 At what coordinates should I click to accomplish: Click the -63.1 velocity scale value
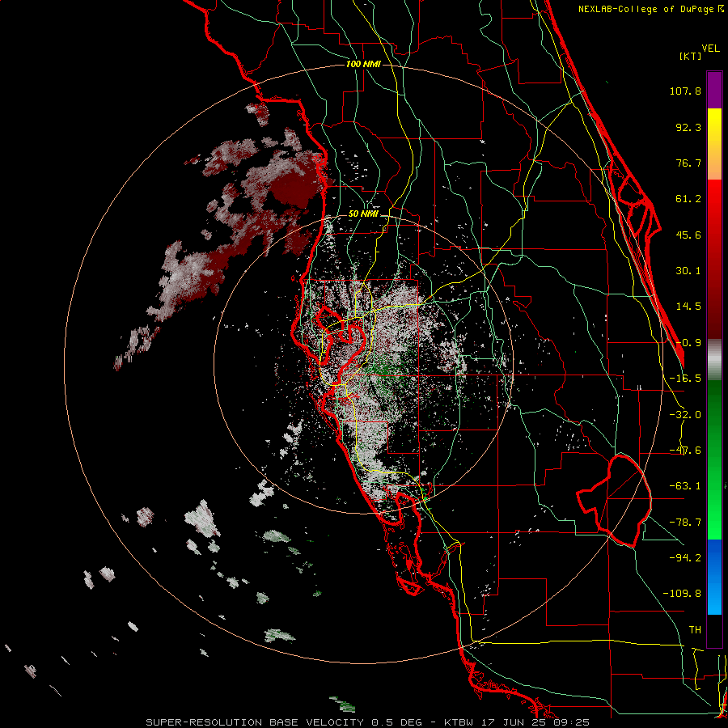pyautogui.click(x=685, y=486)
